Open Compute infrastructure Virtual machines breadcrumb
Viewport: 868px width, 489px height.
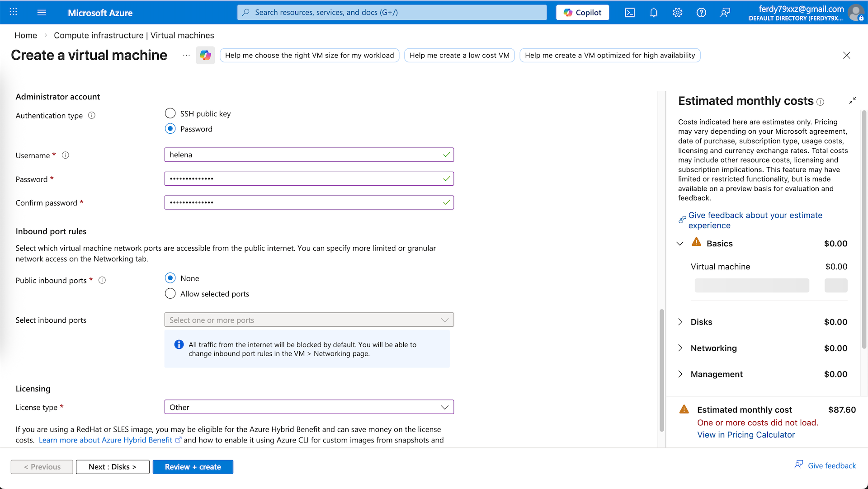tap(134, 35)
